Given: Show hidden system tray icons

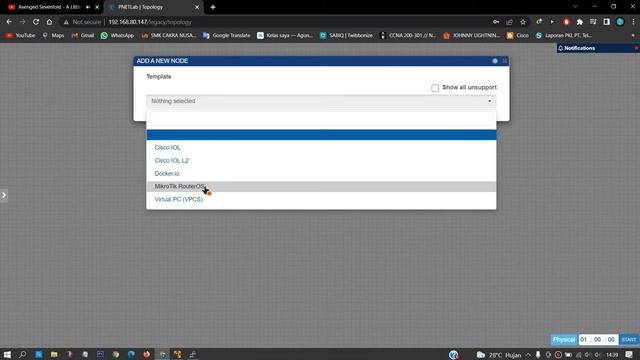Looking at the screenshot, I should tap(528, 355).
